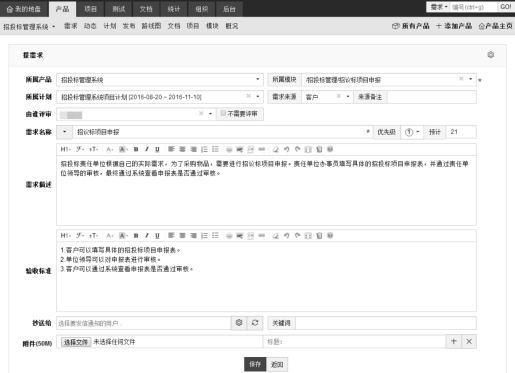The width and height of the screenshot is (515, 373).
Task: Open the dropdown before the 需求名称 field
Action: [64, 132]
